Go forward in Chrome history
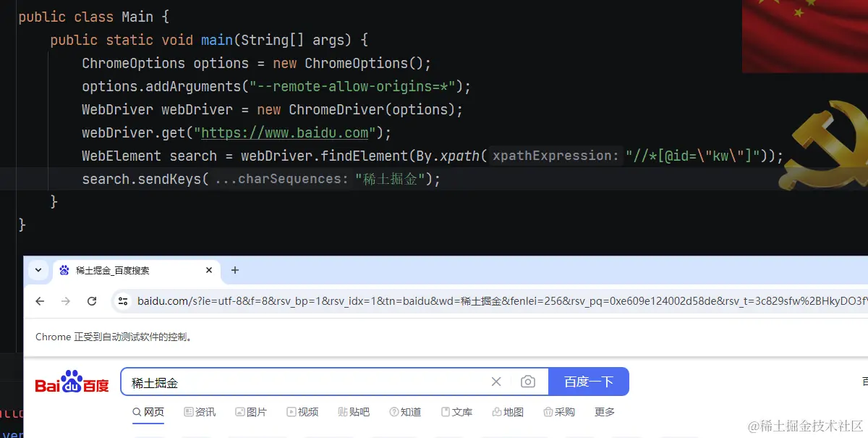Viewport: 868px width, 438px height. pyautogui.click(x=66, y=301)
